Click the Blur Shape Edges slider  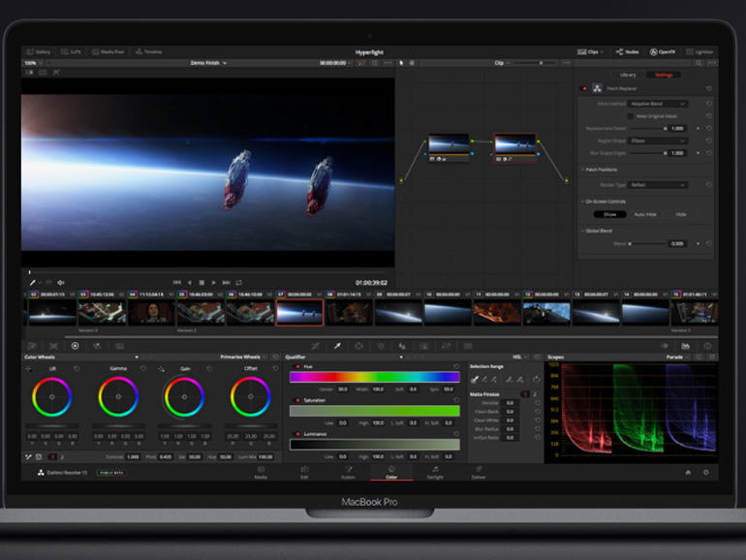pyautogui.click(x=648, y=153)
